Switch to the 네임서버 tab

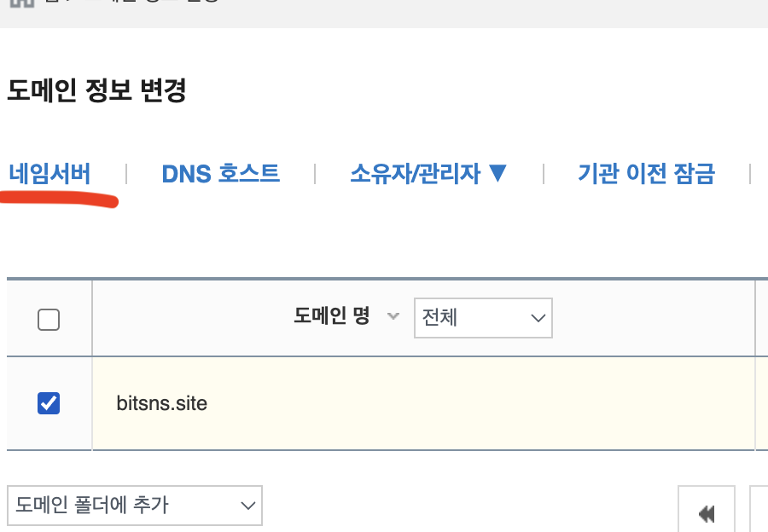49,174
